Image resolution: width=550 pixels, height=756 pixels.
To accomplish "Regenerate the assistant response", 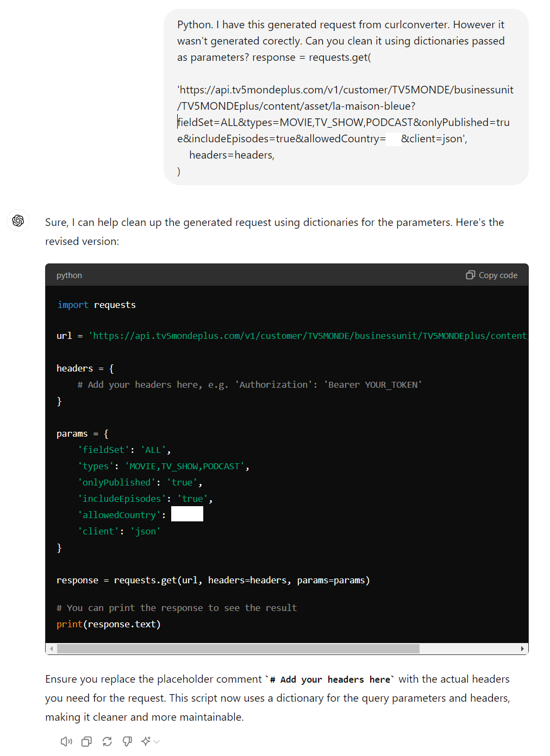I will (107, 741).
